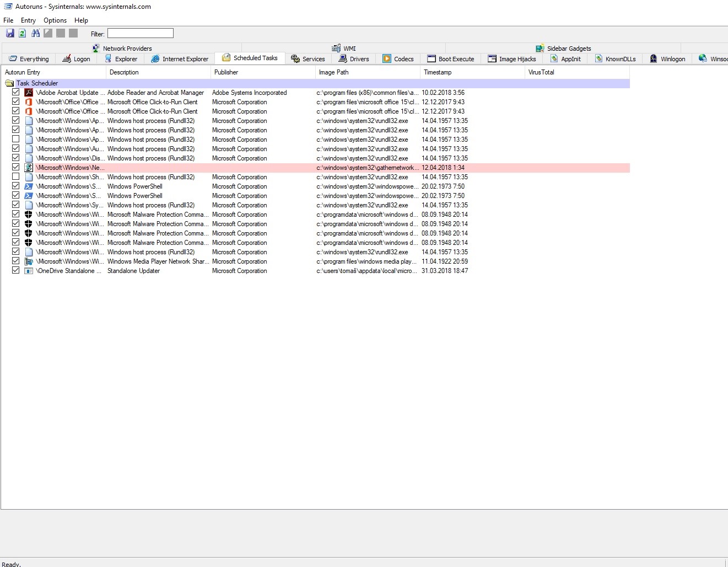728x567 pixels.
Task: Select the script icon in the pink highlighted row
Action: tap(29, 168)
